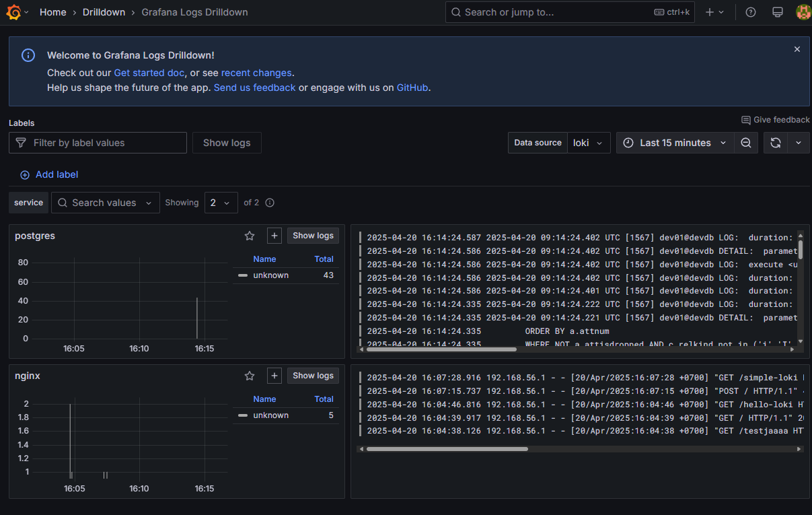Viewport: 812px width, 515px height.
Task: Click the Filter by label values field
Action: [98, 143]
